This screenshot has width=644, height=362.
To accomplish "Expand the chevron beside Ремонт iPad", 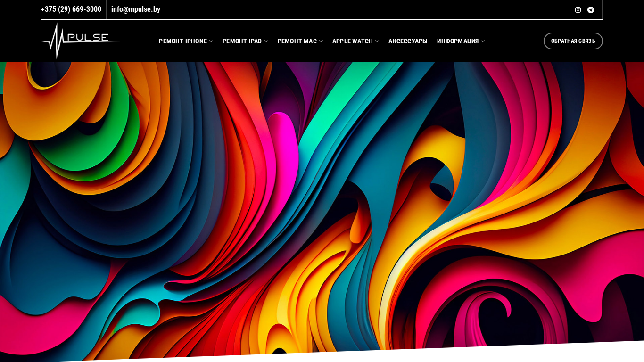I will point(266,41).
